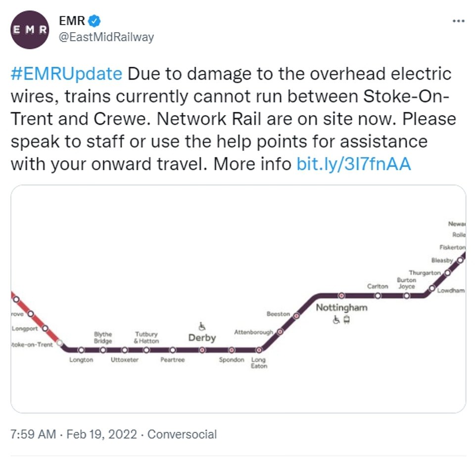Click the Long Eaton station marker
Image resolution: width=476 pixels, height=457 pixels.
258,350
